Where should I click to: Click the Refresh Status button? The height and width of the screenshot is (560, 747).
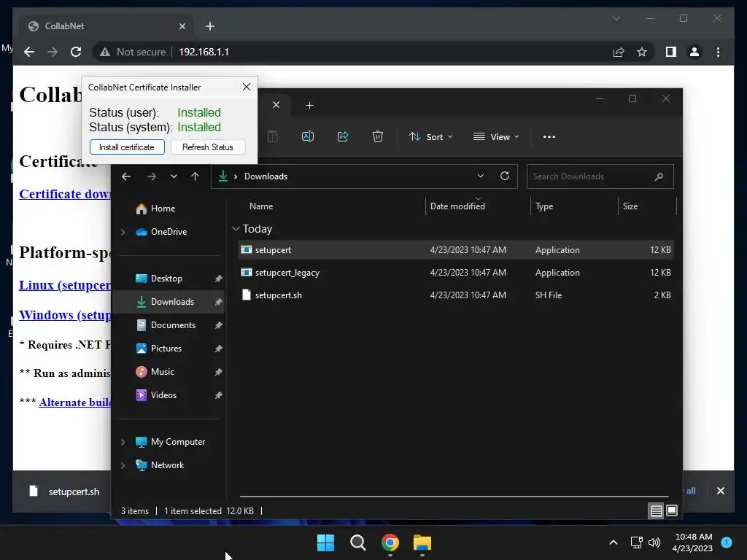[x=208, y=147]
